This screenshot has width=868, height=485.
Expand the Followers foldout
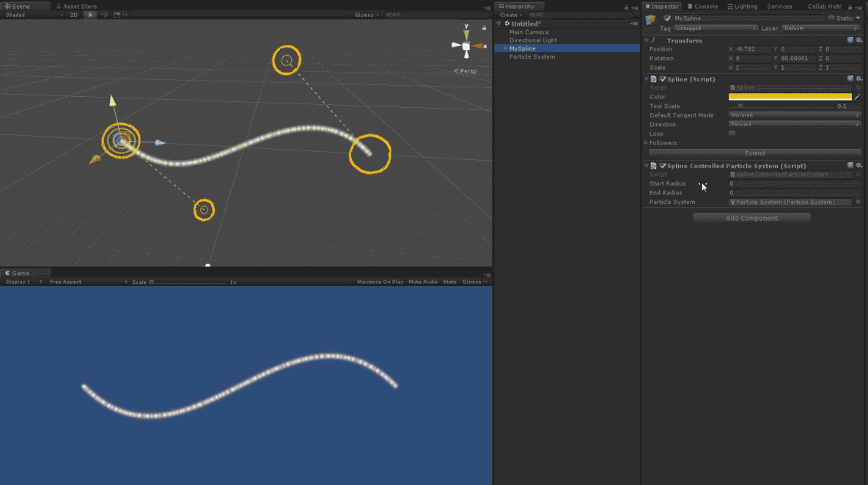coord(646,143)
